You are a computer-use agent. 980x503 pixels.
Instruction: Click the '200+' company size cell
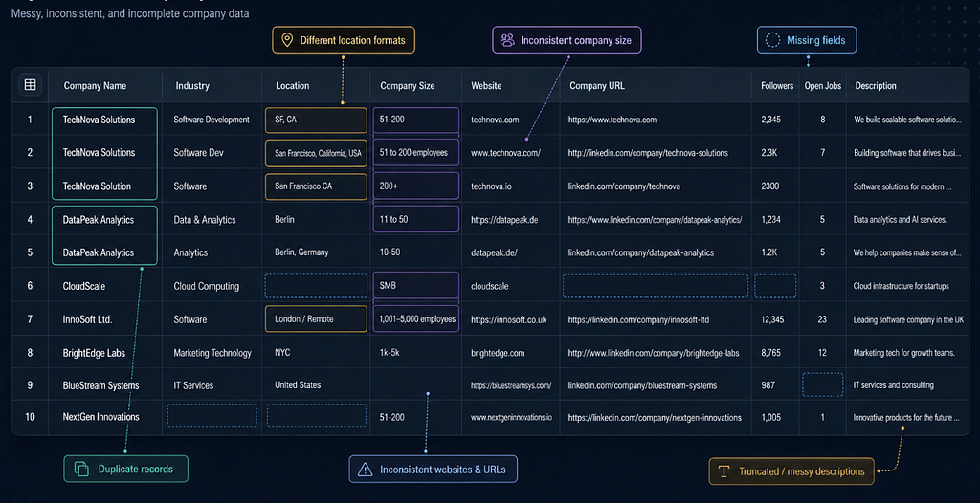pyautogui.click(x=415, y=186)
